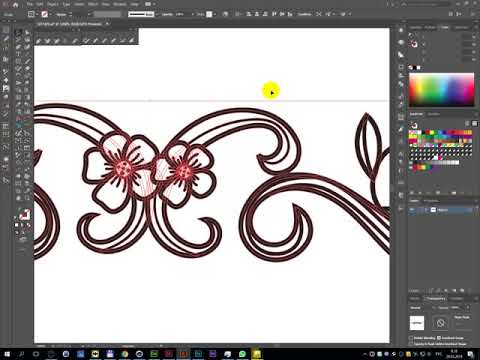Select the Line Segment tool
480x360 pixels.
click(27, 54)
